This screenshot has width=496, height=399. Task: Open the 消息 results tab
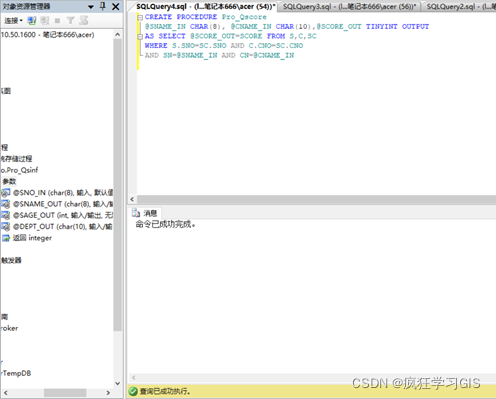(x=146, y=213)
